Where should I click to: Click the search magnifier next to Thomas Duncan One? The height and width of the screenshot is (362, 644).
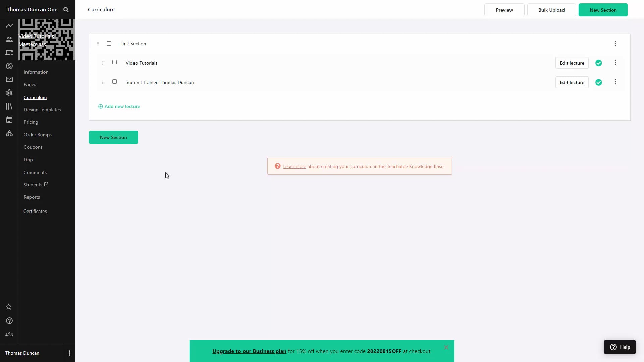click(x=66, y=9)
